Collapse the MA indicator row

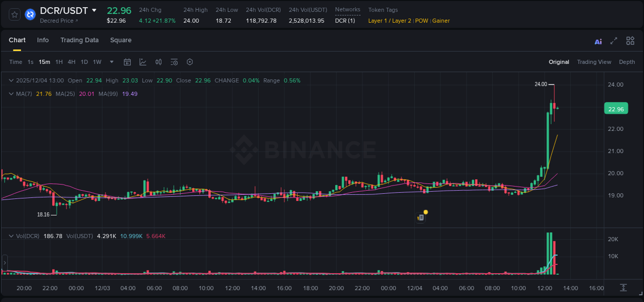click(x=11, y=94)
